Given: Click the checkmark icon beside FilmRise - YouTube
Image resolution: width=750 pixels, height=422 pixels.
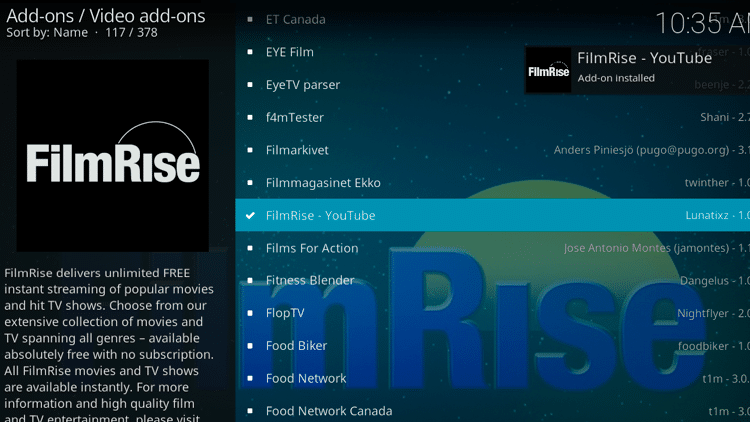Looking at the screenshot, I should [250, 215].
